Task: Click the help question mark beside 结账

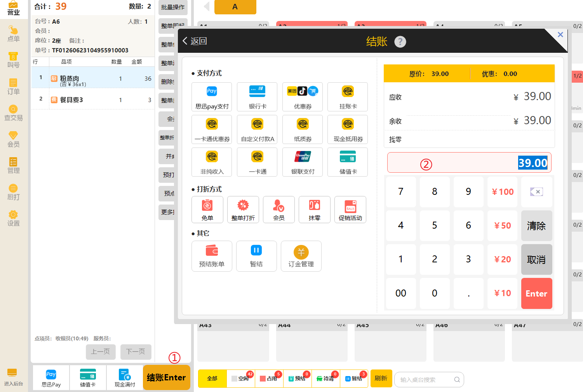Action: tap(400, 42)
